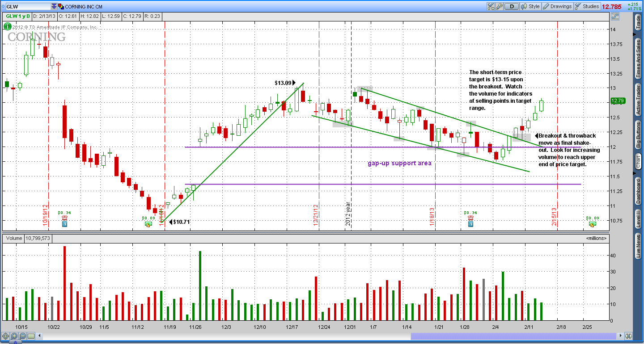Click the colored squares link icon
Image resolution: width=644 pixels, height=344 pixels.
(x=61, y=7)
